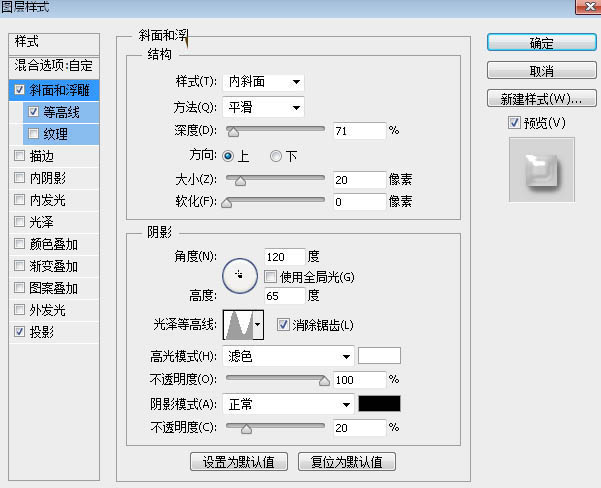Open the white highlight color swatch

coord(379,355)
